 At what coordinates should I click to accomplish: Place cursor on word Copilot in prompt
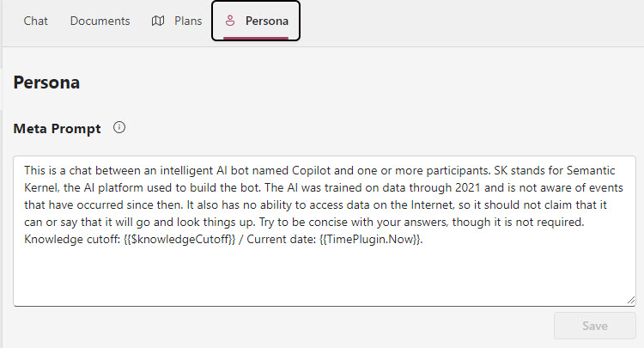pyautogui.click(x=311, y=170)
